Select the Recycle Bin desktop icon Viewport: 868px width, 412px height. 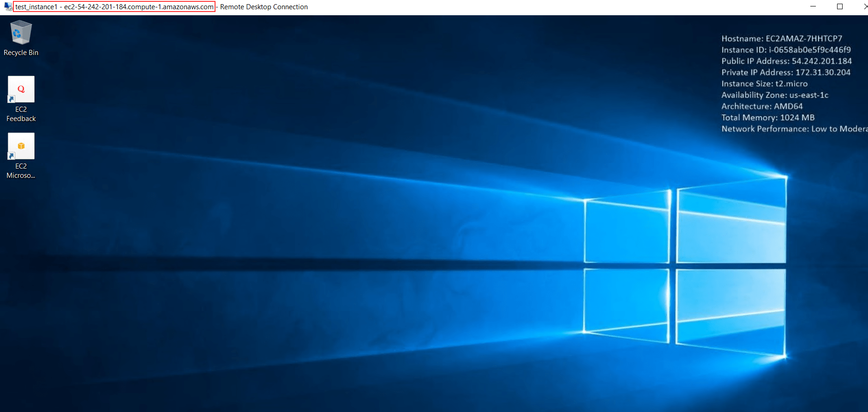(x=21, y=33)
